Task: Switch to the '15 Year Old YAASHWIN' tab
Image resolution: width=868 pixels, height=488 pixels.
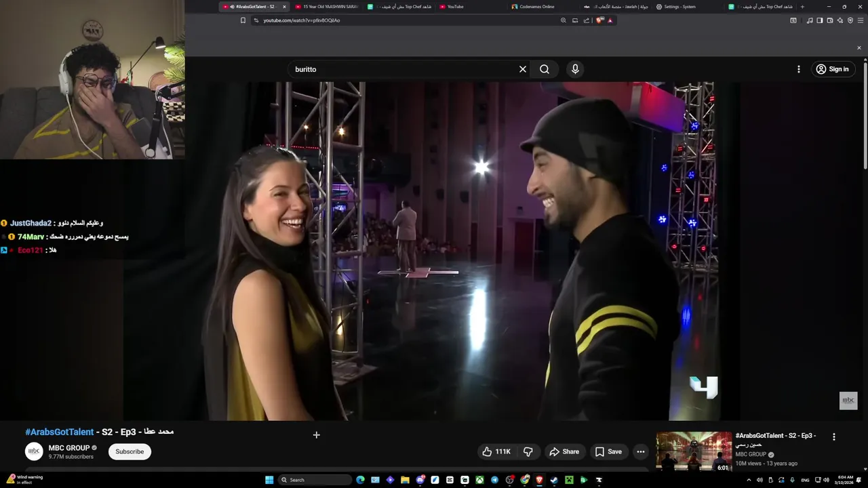Action: tap(328, 7)
